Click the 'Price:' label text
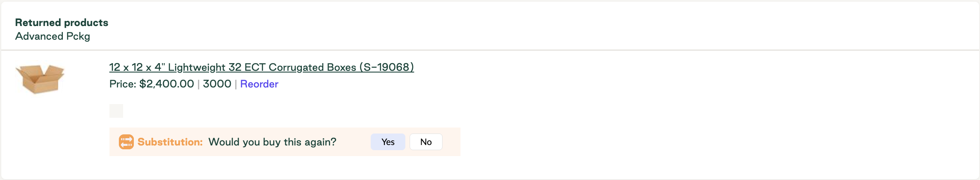 click(x=123, y=84)
